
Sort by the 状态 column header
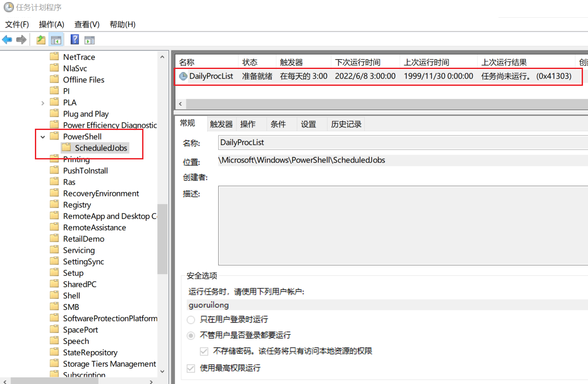pos(257,62)
